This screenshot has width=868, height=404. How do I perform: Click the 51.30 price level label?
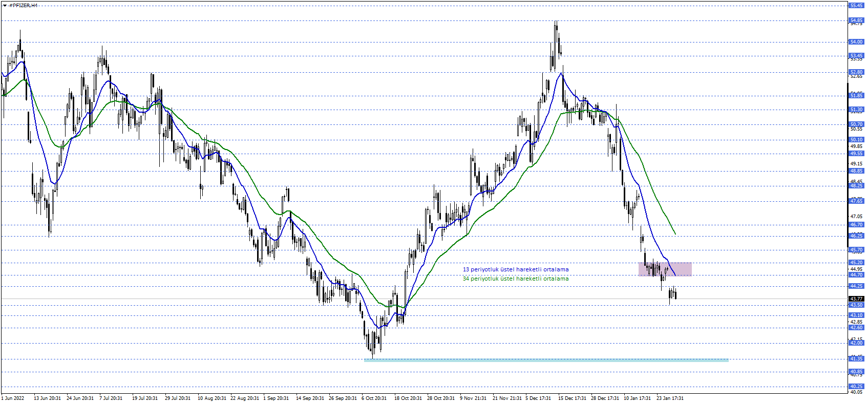(x=856, y=110)
